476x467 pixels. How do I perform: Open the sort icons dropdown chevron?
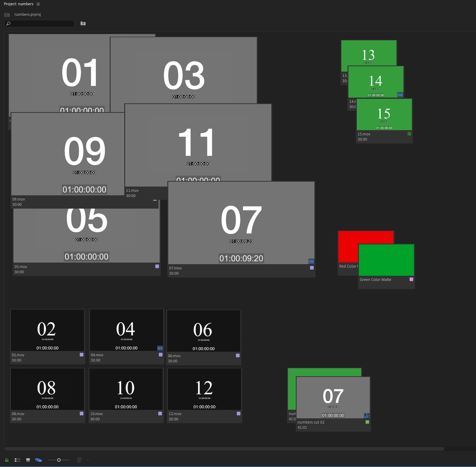pos(88,460)
